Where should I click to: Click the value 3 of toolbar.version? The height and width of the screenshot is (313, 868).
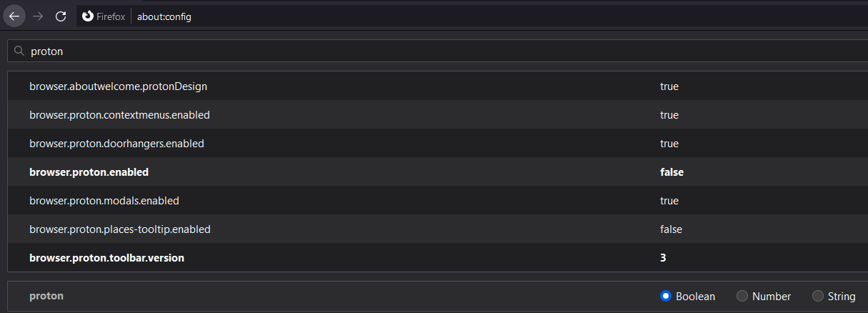[x=664, y=258]
